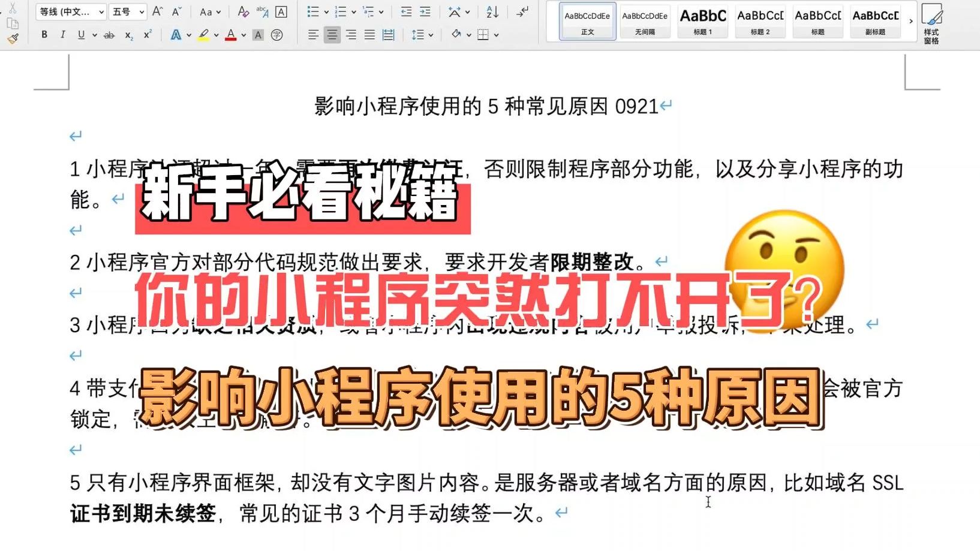Click the bold text 证书到期未续签 in item 5

143,513
